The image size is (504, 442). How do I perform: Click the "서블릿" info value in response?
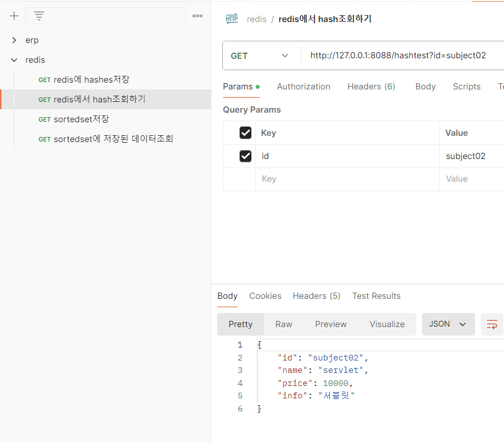336,396
